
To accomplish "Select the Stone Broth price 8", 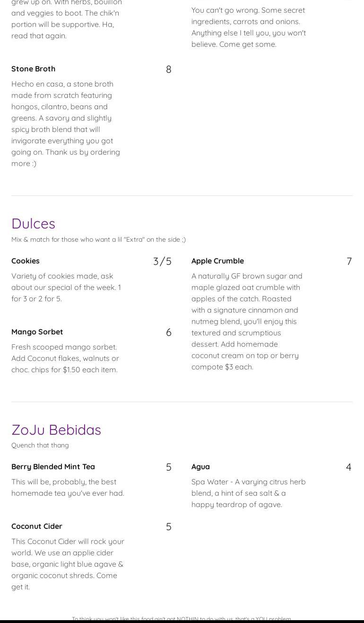I will tap(168, 70).
